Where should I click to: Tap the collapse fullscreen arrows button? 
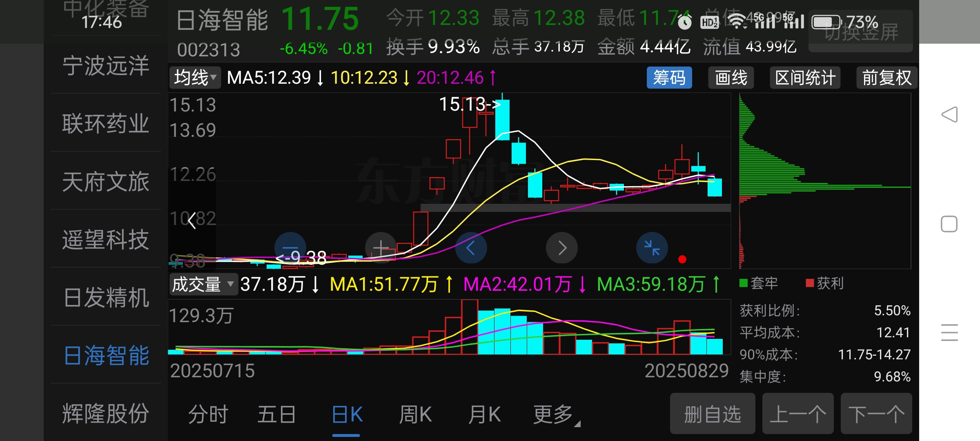(x=652, y=247)
